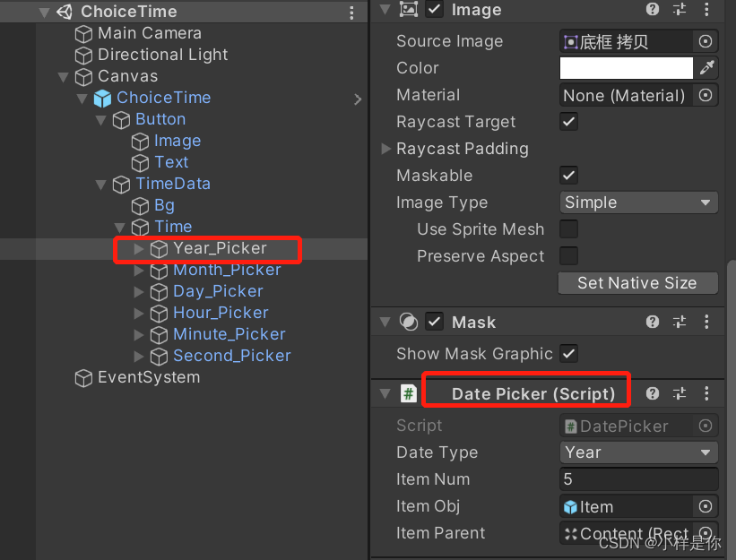Select the Color eyedropper tool
736x560 pixels.
[707, 67]
